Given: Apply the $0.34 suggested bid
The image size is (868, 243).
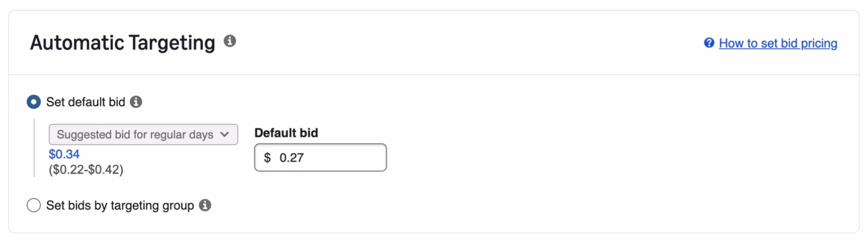Looking at the screenshot, I should (x=64, y=154).
